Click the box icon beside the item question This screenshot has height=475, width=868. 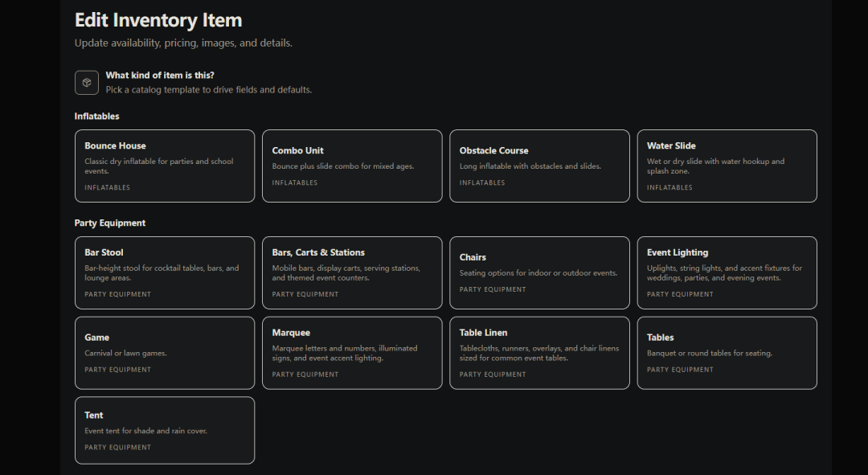87,83
